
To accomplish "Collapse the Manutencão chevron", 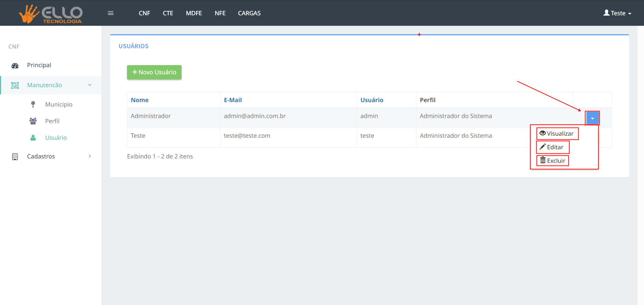I will (x=90, y=85).
